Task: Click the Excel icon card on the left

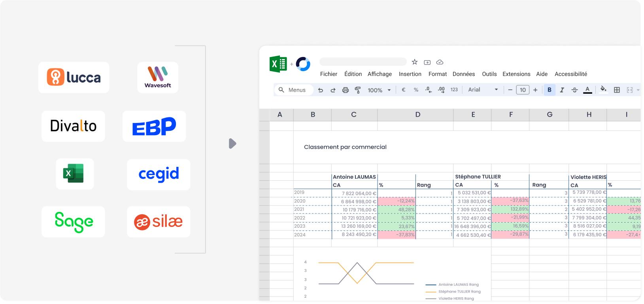Action: click(x=75, y=174)
